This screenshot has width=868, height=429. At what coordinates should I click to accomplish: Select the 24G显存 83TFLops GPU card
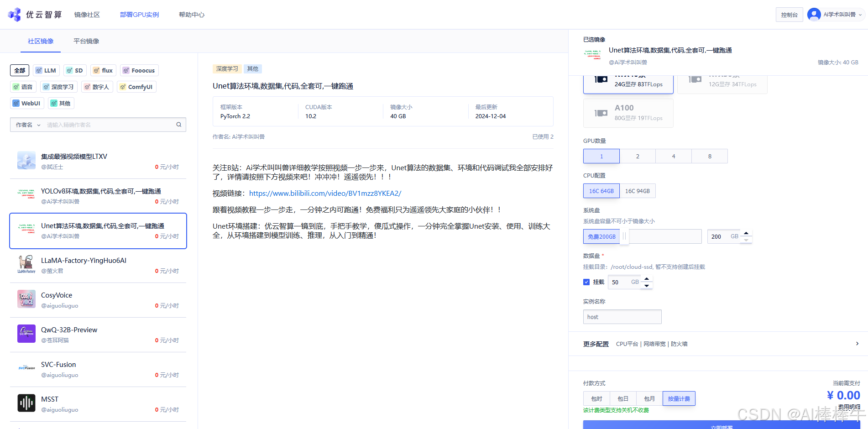[628, 84]
